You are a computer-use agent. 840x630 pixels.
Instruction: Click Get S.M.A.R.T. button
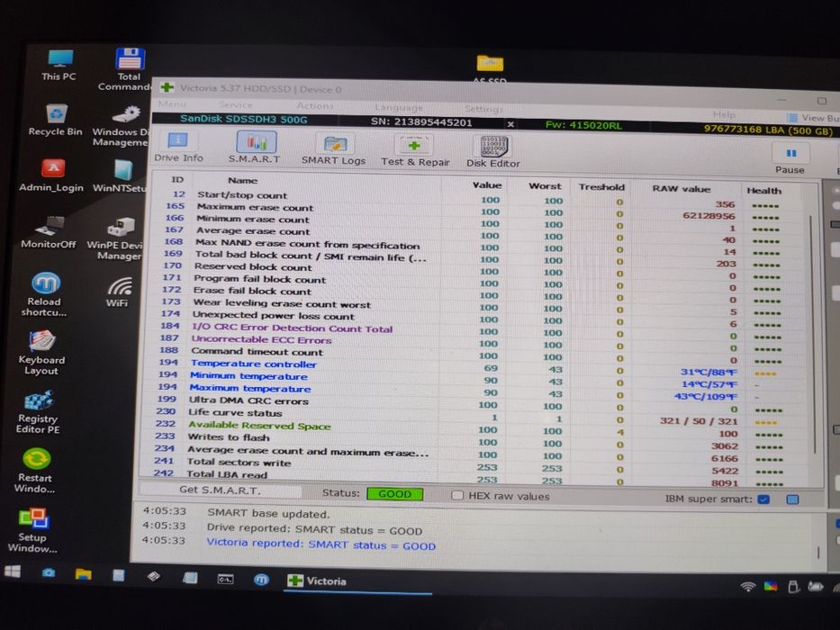click(221, 490)
